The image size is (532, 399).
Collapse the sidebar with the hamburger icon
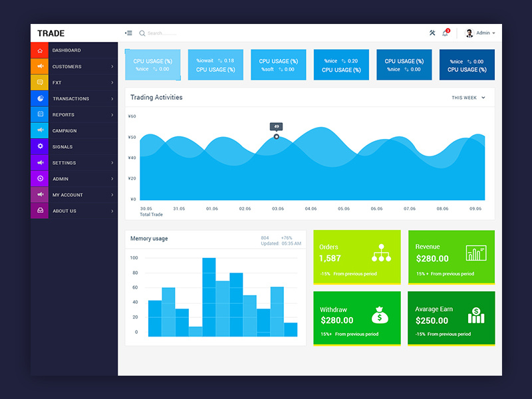click(x=128, y=33)
